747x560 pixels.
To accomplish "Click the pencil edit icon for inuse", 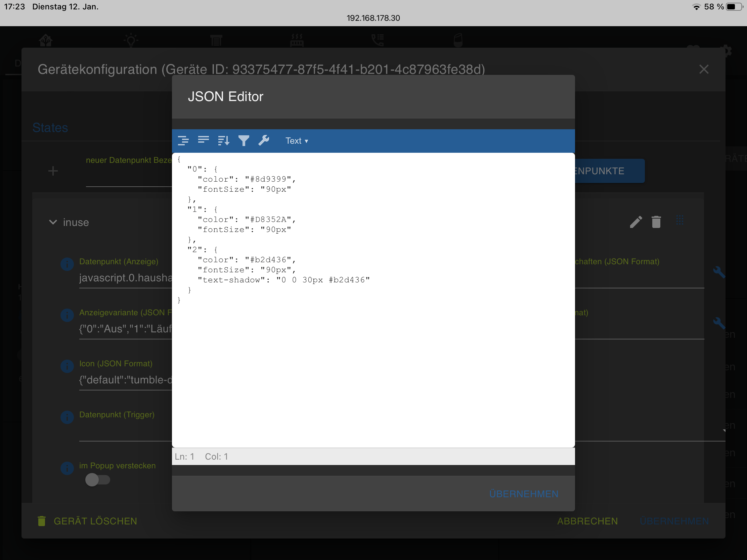I will 635,222.
